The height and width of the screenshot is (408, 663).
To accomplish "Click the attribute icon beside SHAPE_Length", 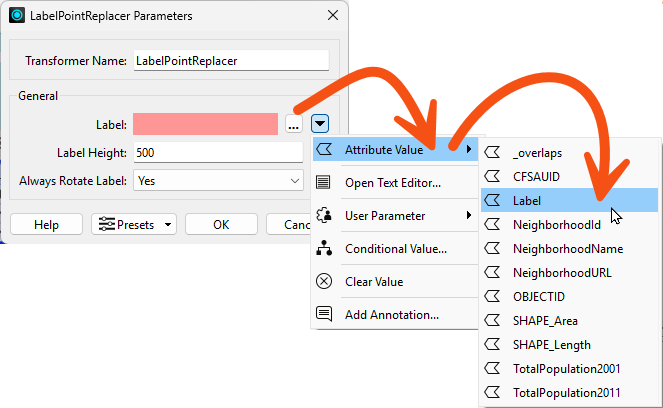I will tap(493, 345).
